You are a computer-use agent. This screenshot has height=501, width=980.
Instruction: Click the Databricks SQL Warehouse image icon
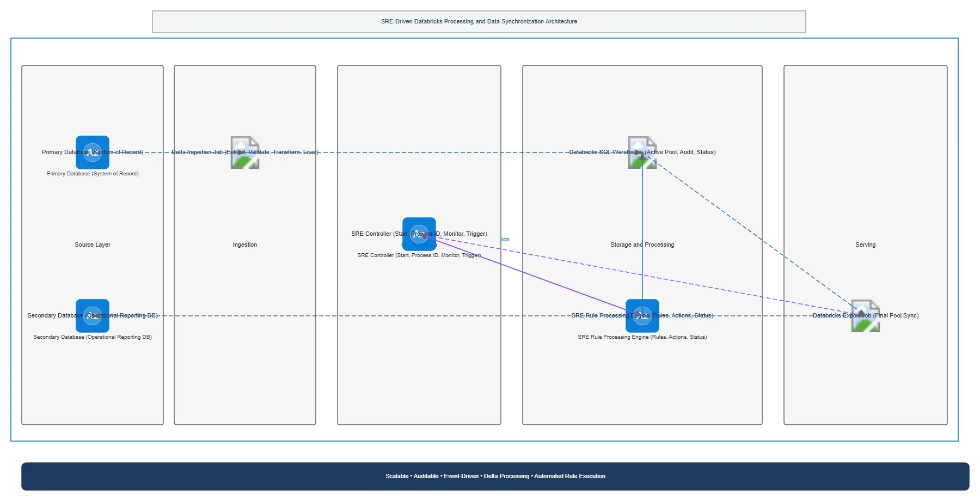click(642, 152)
